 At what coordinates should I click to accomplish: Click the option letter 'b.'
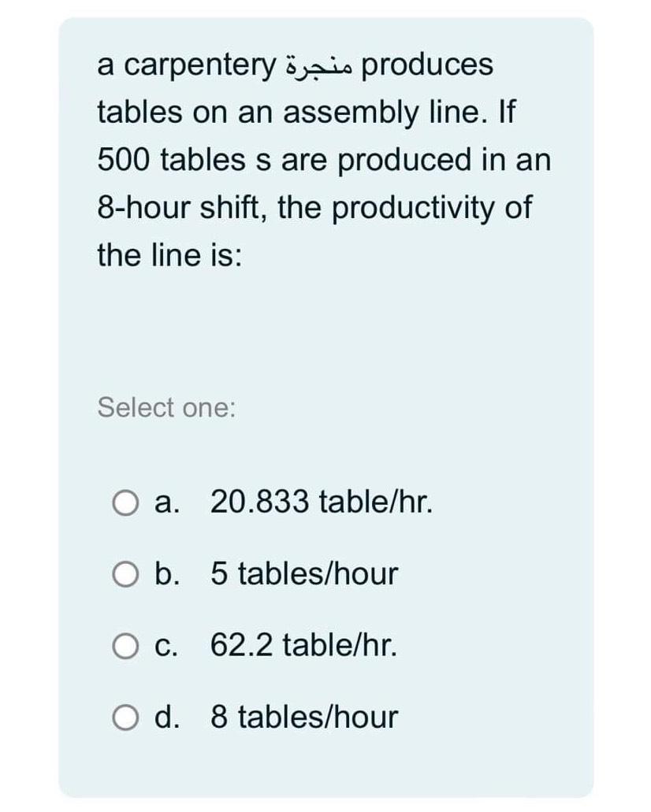(167, 574)
